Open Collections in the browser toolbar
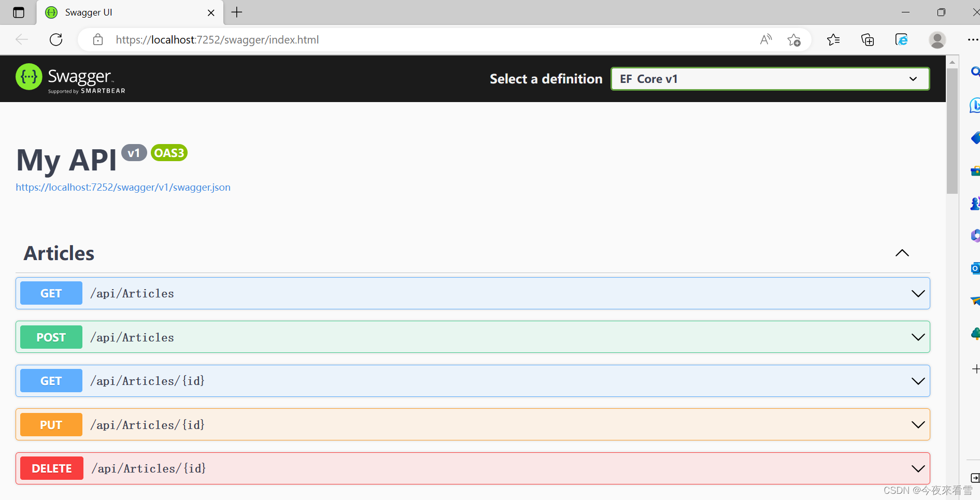The height and width of the screenshot is (500, 980). click(868, 39)
